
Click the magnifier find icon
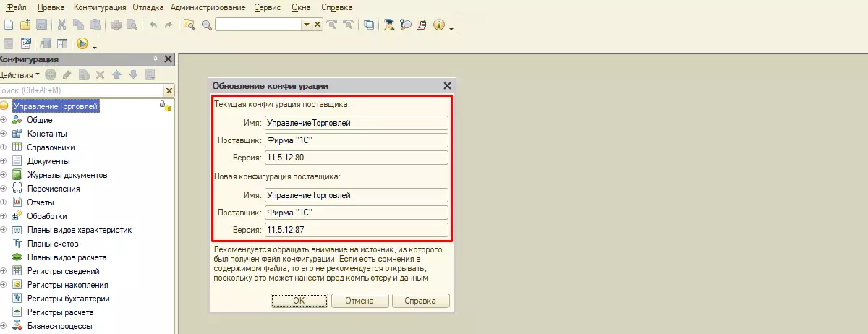pos(207,25)
